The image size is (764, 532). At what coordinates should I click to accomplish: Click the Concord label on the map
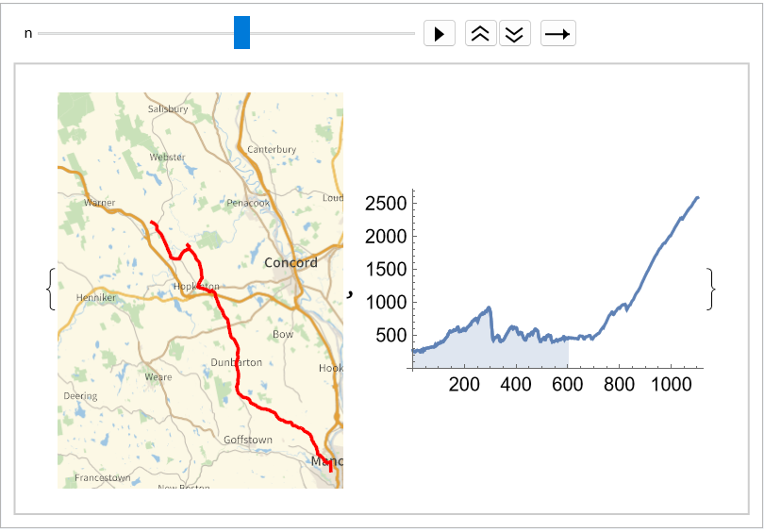click(x=291, y=262)
